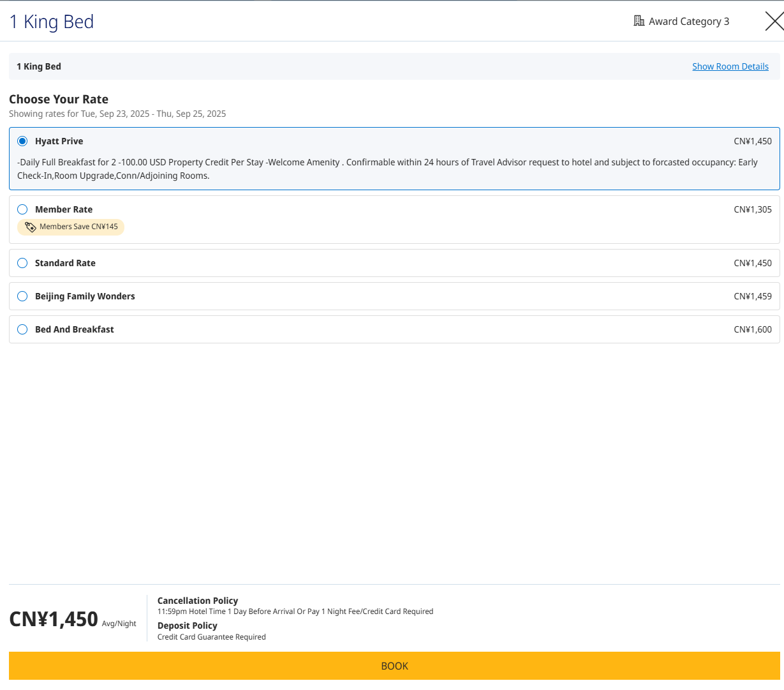Click the Hyatt Prive CN¥1,450 price
784x690 pixels.
pos(753,141)
